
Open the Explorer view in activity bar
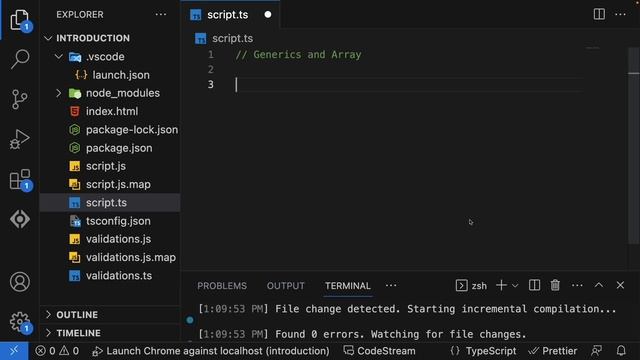[x=20, y=20]
